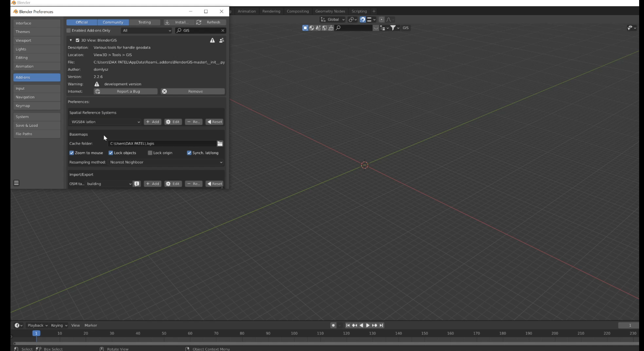The height and width of the screenshot is (351, 644).
Task: Open the WGS84 latlon spatial reference dropdown
Action: click(x=105, y=122)
